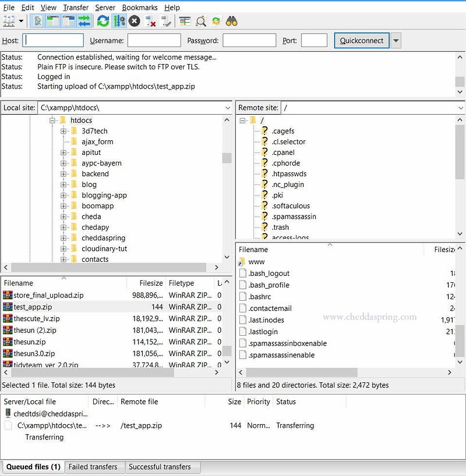
Task: Open Local site path dropdown
Action: [228, 108]
